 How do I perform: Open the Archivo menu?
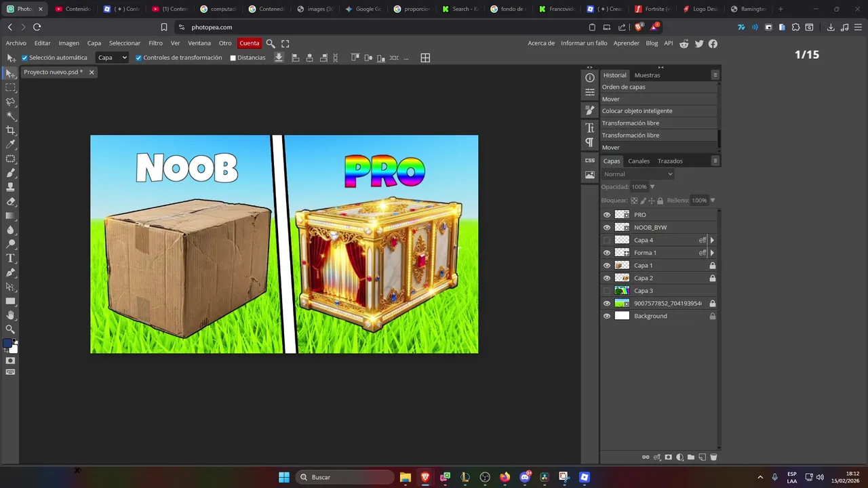(x=16, y=43)
